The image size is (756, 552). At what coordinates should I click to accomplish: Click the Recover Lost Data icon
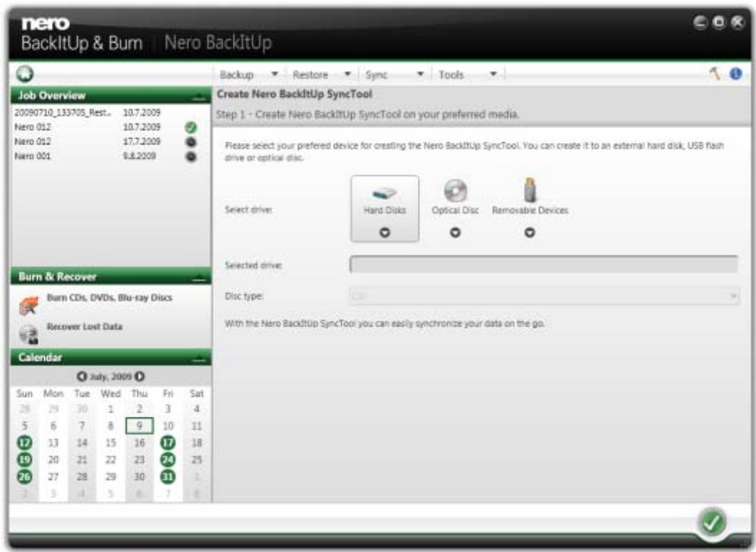pyautogui.click(x=29, y=334)
